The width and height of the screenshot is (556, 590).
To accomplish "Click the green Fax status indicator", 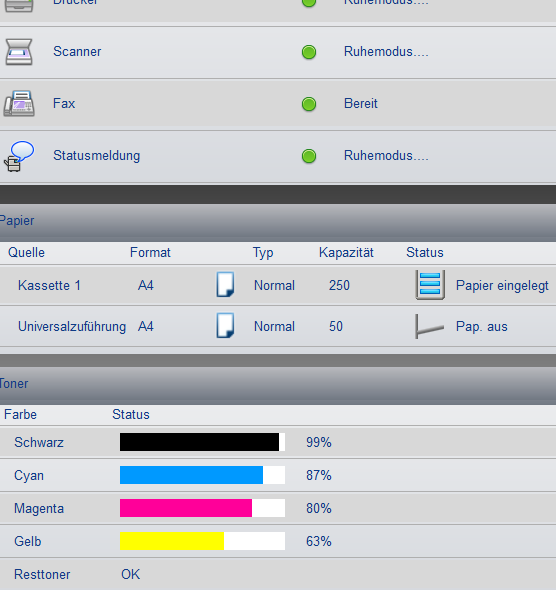I will tap(309, 104).
